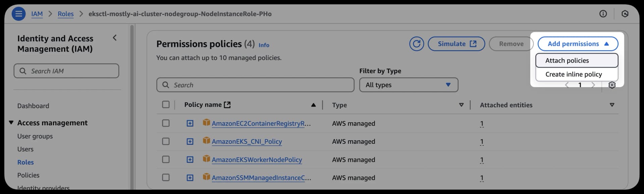The width and height of the screenshot is (644, 194).
Task: Expand the AmazonSSMManagedInstanceC policy row
Action: point(190,178)
